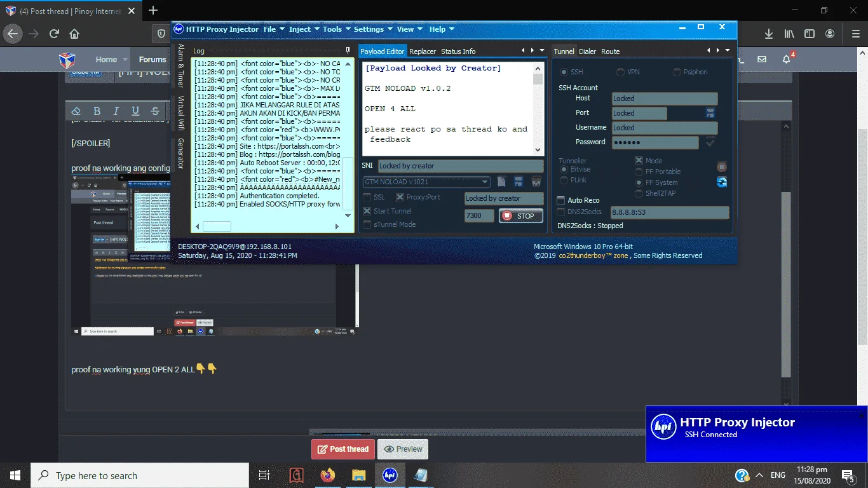Toggle the Proxy:Port checkbox
This screenshot has height=488, width=868.
tap(400, 198)
